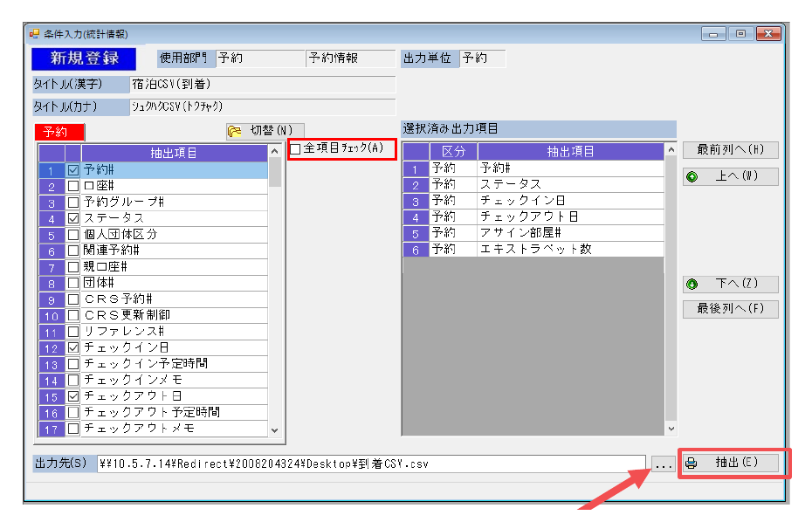The height and width of the screenshot is (522, 812).
Task: Click printer icon on 抽出(E) button
Action: tap(691, 464)
